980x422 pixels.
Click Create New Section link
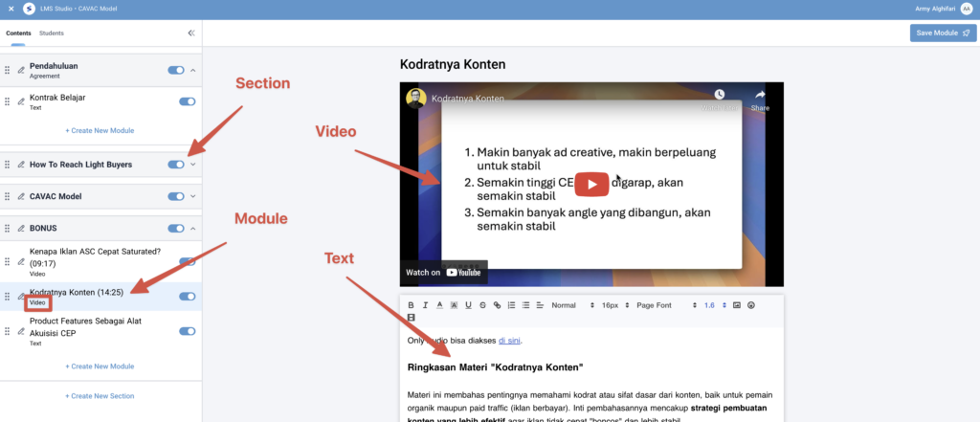pyautogui.click(x=100, y=396)
